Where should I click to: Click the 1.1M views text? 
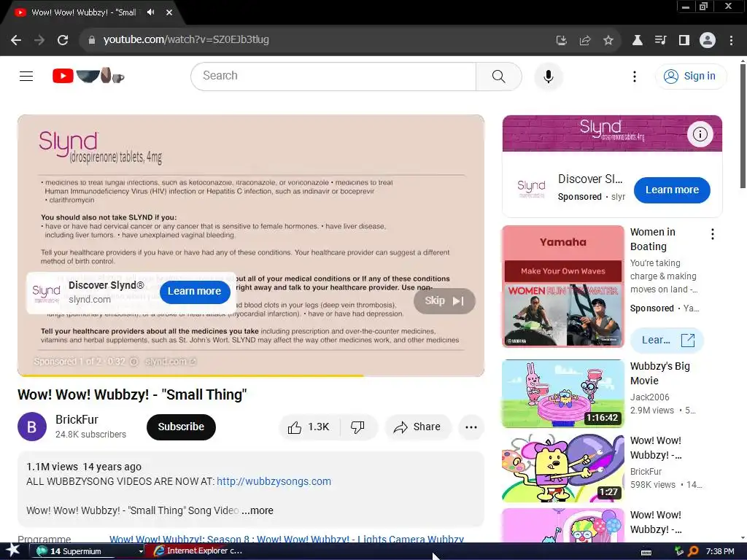pos(52,467)
